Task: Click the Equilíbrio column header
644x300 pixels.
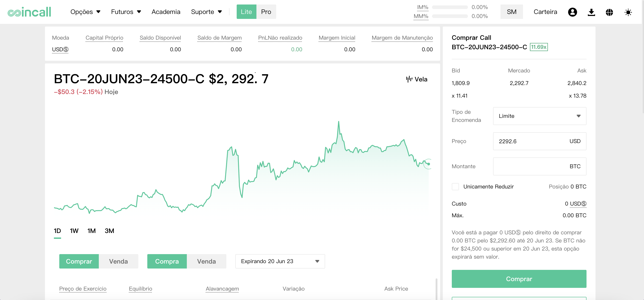Action: 141,289
